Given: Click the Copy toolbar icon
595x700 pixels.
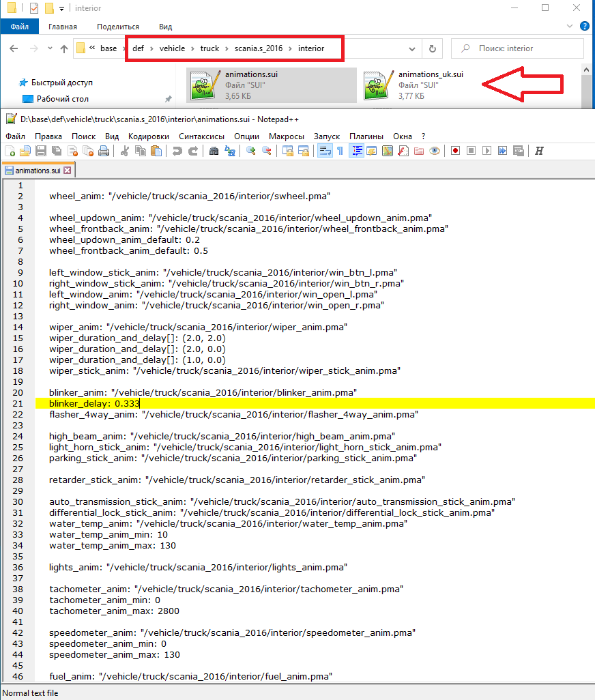Looking at the screenshot, I should (x=141, y=151).
